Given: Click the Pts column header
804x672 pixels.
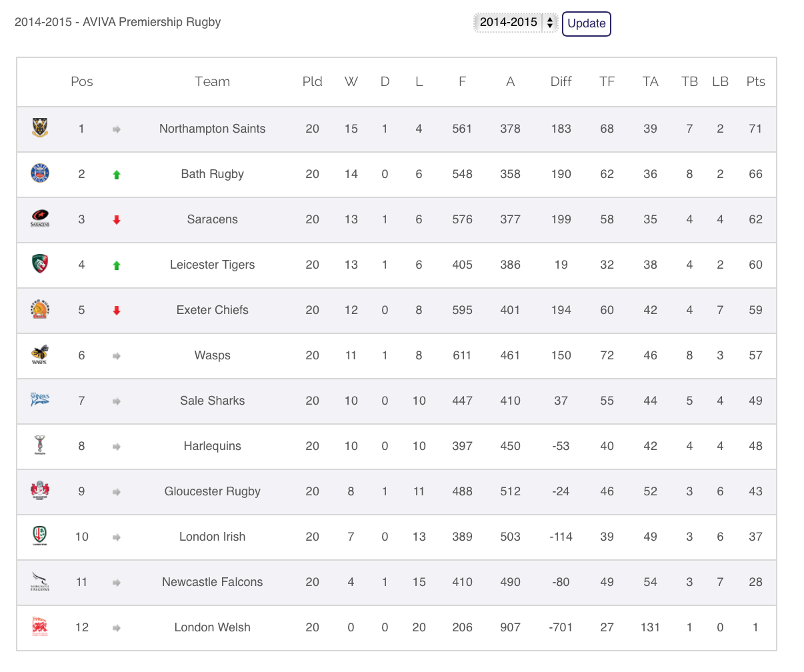Looking at the screenshot, I should pyautogui.click(x=755, y=81).
